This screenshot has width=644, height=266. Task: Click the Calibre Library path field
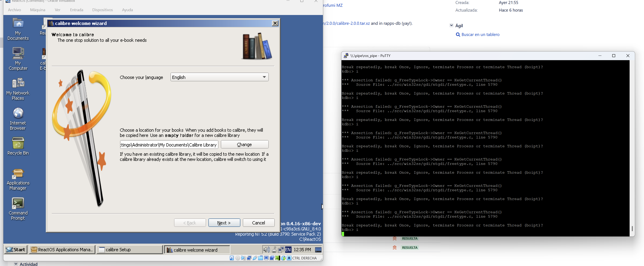click(169, 144)
